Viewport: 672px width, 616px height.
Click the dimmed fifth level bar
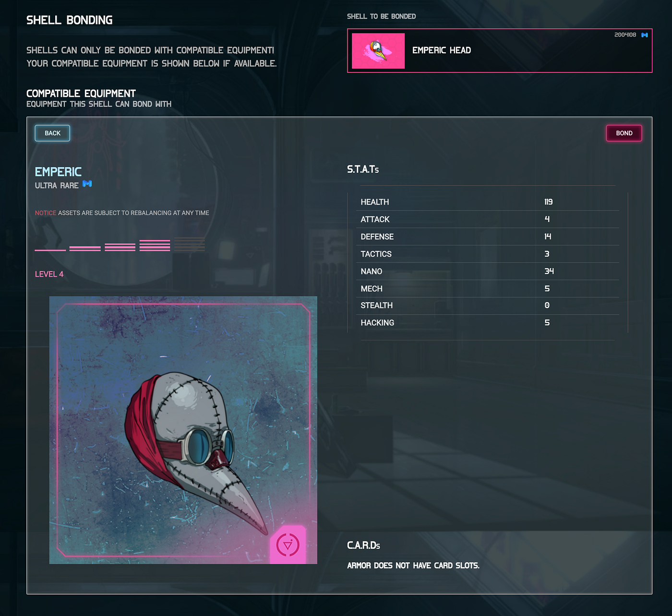coord(190,244)
